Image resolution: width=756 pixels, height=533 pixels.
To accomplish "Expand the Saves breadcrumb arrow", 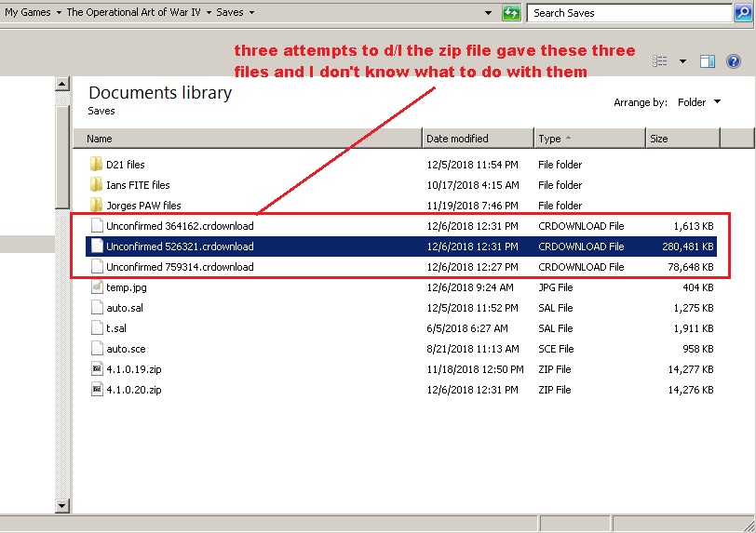I will coord(251,12).
